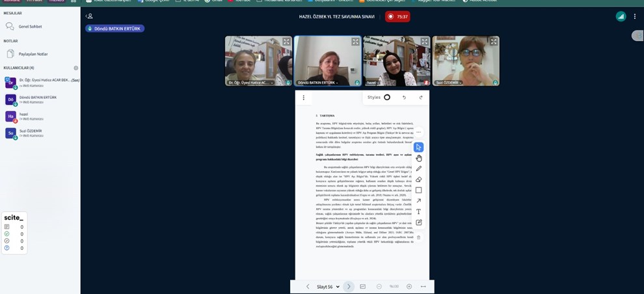Click hazel's webcam video thumbnail
This screenshot has width=644, height=294.
396,60
